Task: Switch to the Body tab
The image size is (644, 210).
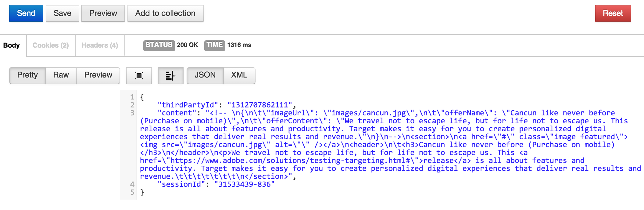Action: pos(12,45)
